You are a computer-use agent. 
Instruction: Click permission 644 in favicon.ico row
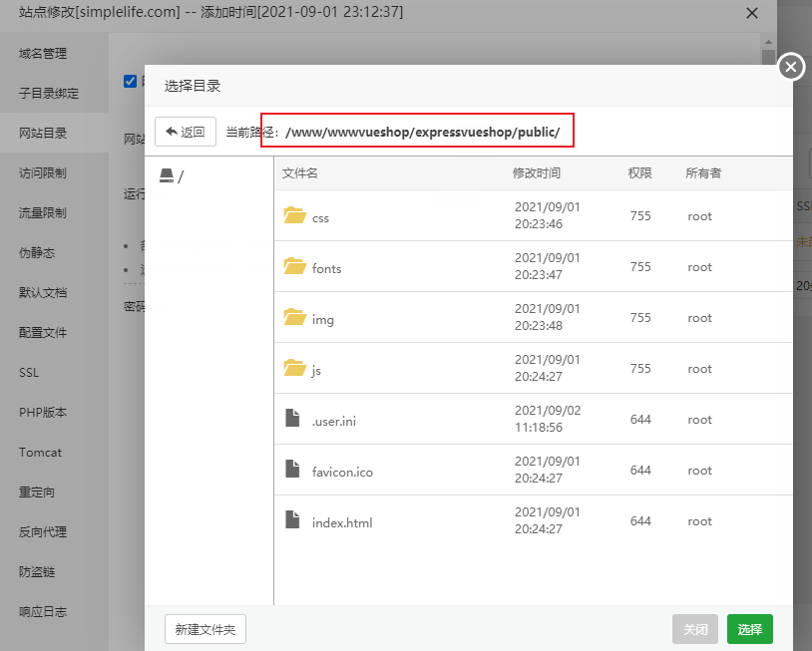(640, 471)
